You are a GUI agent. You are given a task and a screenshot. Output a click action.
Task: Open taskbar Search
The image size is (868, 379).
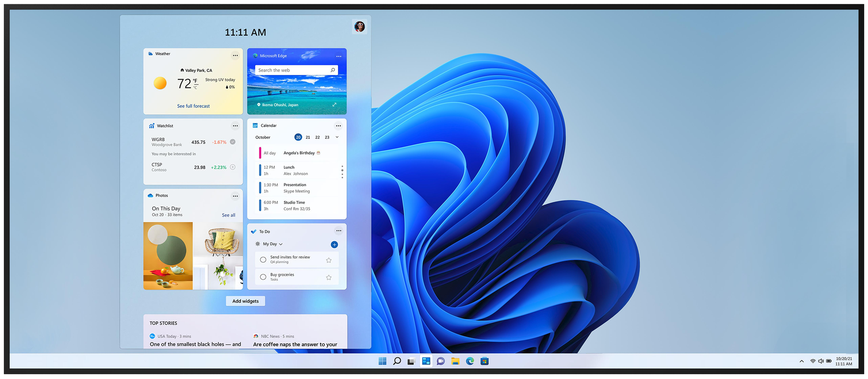[x=397, y=361]
